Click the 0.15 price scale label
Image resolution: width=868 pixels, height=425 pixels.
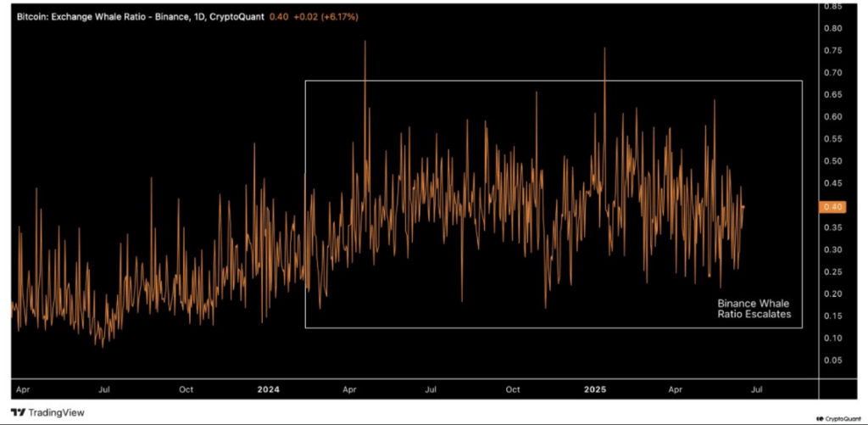coord(832,316)
